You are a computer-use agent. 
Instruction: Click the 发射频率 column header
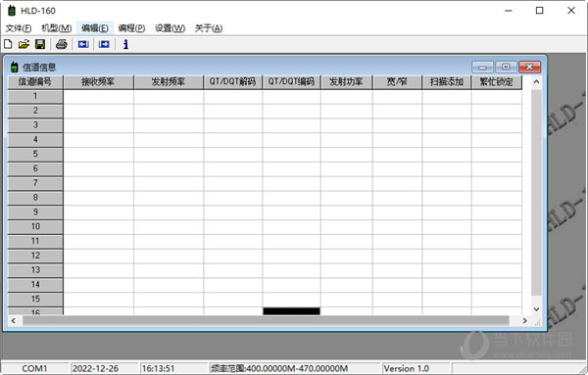(x=169, y=82)
